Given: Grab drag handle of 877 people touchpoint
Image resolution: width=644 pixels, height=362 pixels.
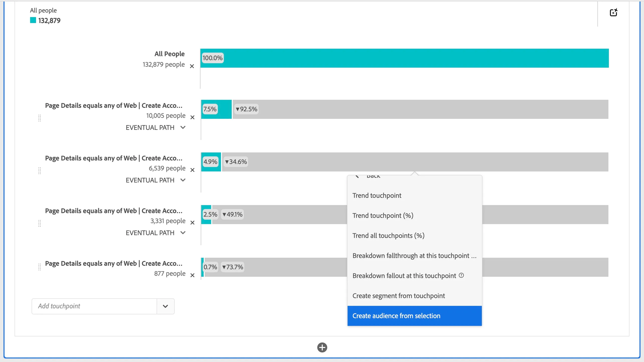Looking at the screenshot, I should (40, 267).
